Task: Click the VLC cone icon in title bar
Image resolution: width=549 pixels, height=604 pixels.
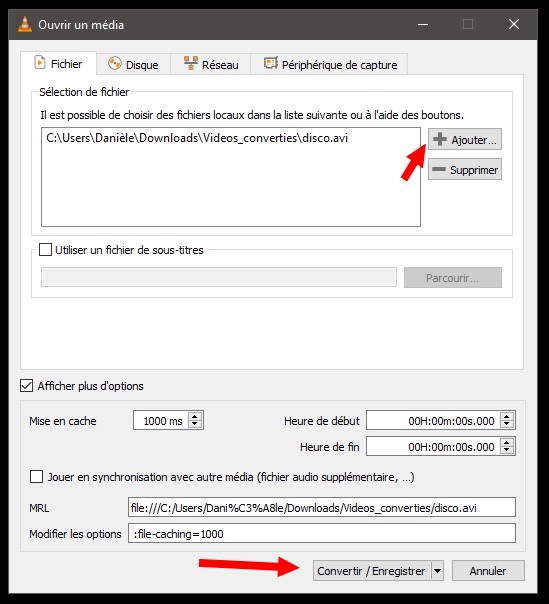Action: tap(25, 24)
